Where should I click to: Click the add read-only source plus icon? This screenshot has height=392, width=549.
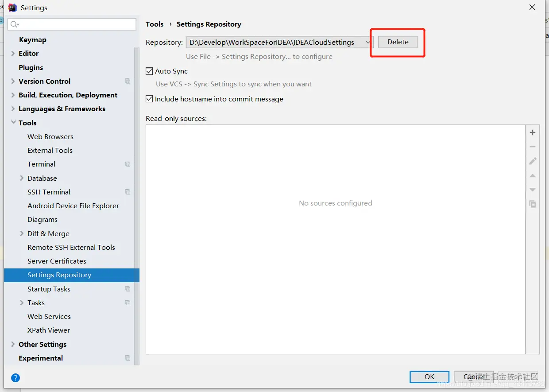(x=533, y=132)
